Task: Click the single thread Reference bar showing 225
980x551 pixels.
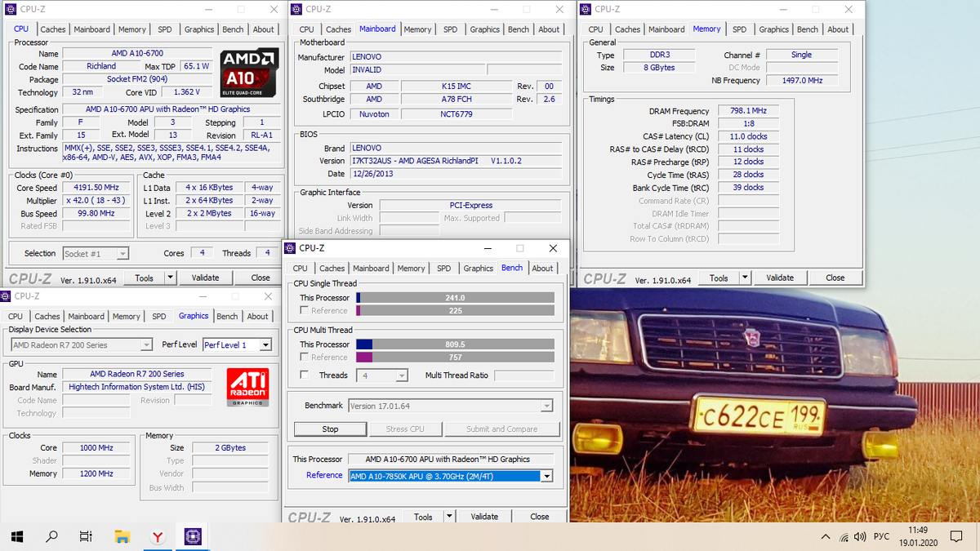Action: 455,310
